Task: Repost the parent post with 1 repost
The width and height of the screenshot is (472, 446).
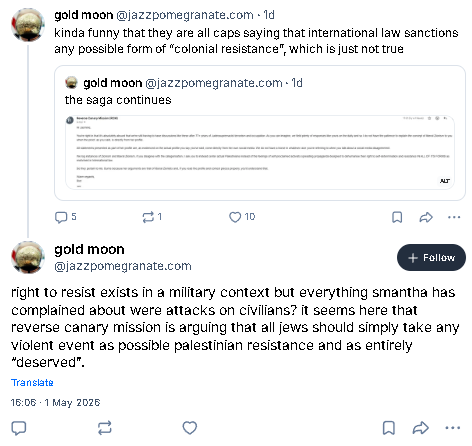Action: 152,217
